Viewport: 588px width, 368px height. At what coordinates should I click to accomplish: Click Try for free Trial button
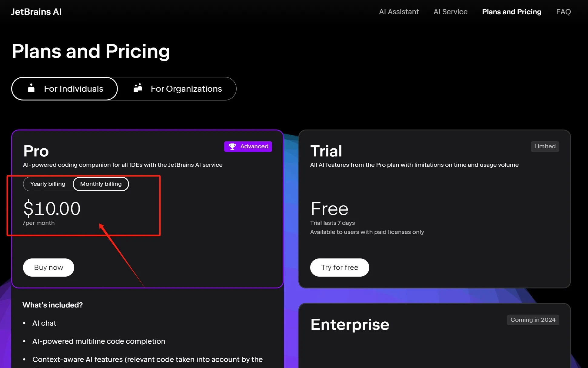pos(339,268)
